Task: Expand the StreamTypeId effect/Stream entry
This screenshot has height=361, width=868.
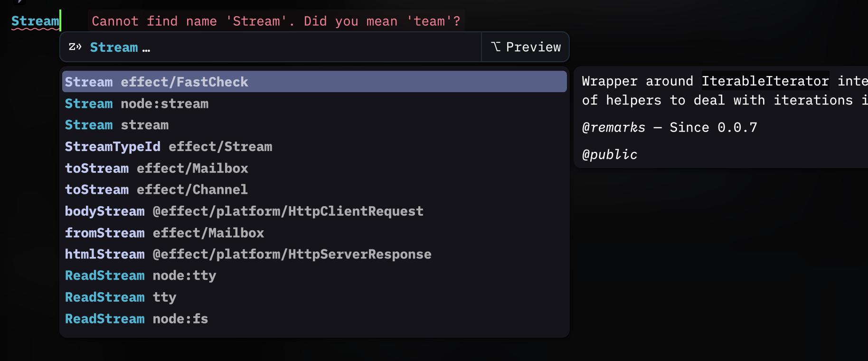Action: 169,146
